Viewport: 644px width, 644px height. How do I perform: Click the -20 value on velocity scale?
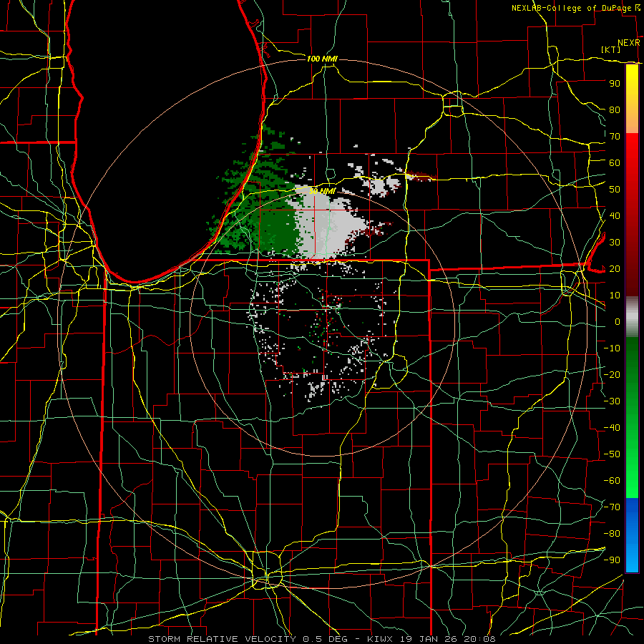click(x=612, y=374)
